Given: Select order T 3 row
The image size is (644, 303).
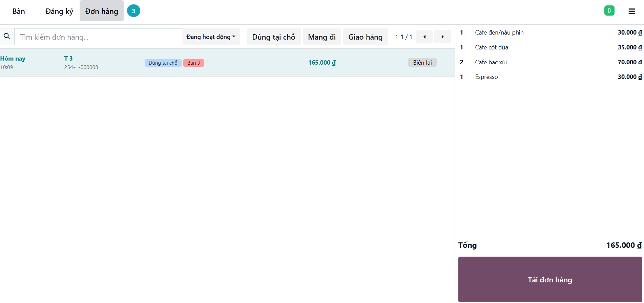Looking at the screenshot, I should tap(237, 63).
